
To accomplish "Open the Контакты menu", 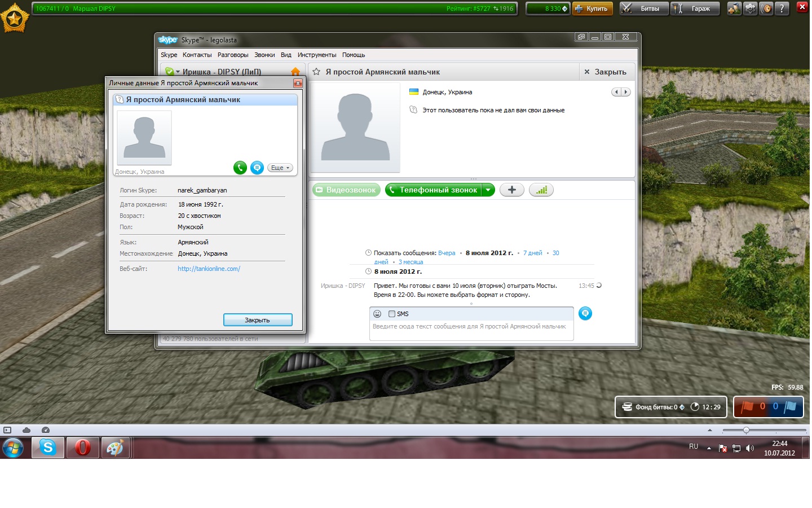I will pos(197,55).
